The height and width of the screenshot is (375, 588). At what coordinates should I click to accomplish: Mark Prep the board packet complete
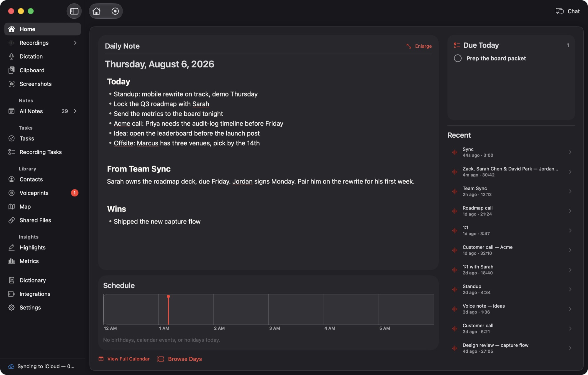(x=458, y=58)
